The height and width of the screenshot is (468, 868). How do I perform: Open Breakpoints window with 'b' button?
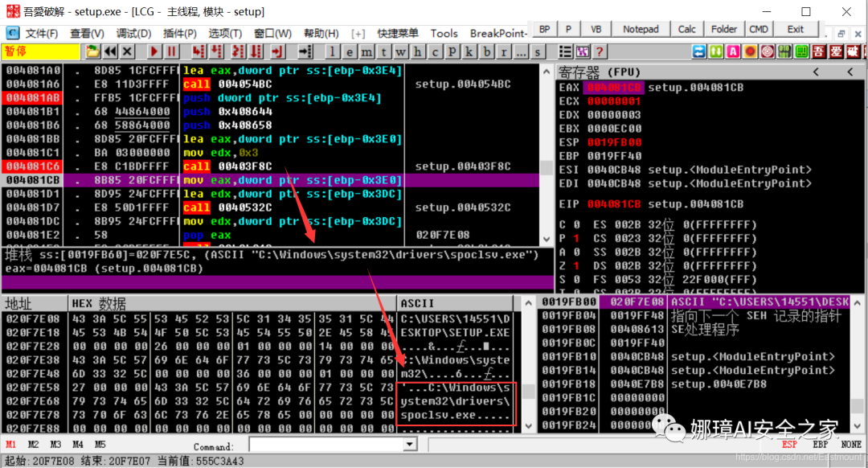click(486, 51)
